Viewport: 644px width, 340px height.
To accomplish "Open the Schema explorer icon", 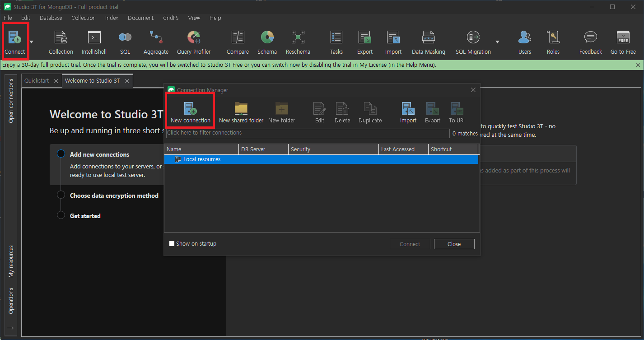I will 267,43.
